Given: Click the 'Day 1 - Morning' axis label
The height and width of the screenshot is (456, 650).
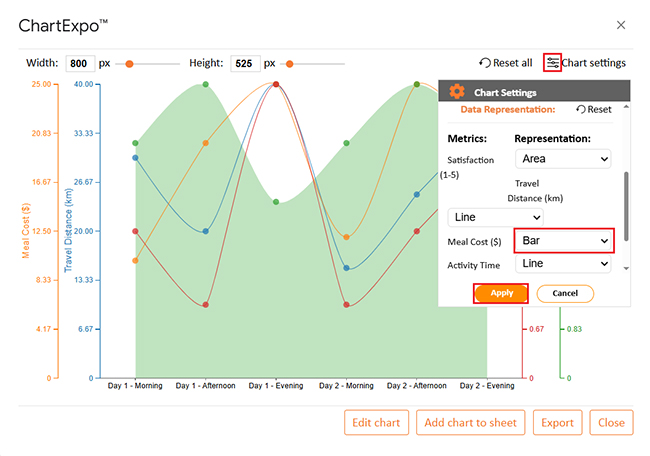Looking at the screenshot, I should [x=135, y=386].
